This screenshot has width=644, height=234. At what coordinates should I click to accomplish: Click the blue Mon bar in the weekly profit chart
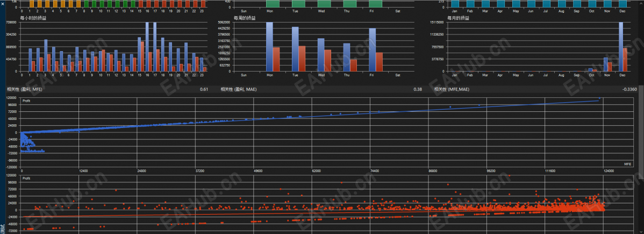click(x=269, y=46)
